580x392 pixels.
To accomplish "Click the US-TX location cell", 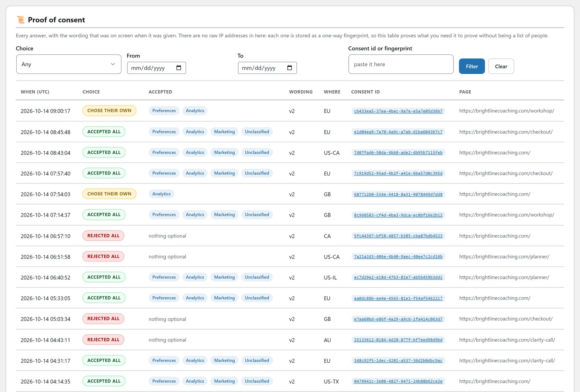I will tap(331, 381).
